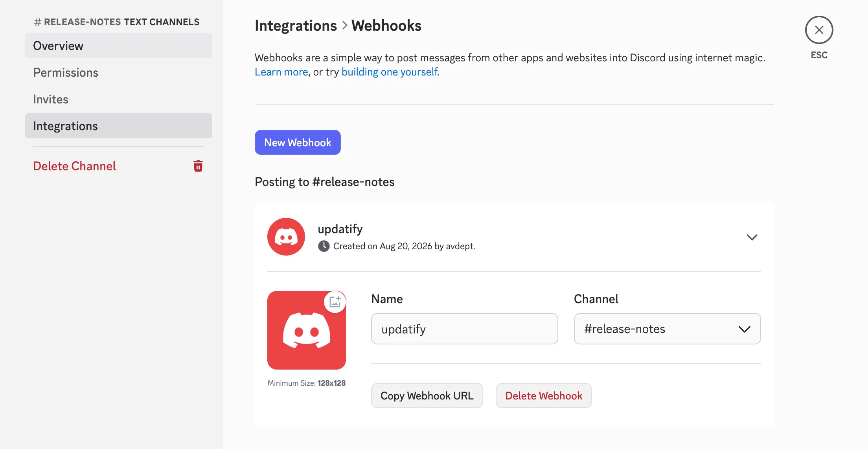Screen dimensions: 868x449
Task: Collapse the updatify webhook chevron
Action: click(x=752, y=237)
